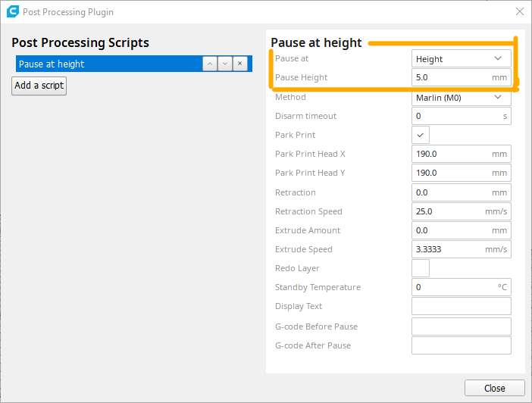This screenshot has height=403, width=532.
Task: Click the G-code Before Pause field
Action: coord(462,326)
